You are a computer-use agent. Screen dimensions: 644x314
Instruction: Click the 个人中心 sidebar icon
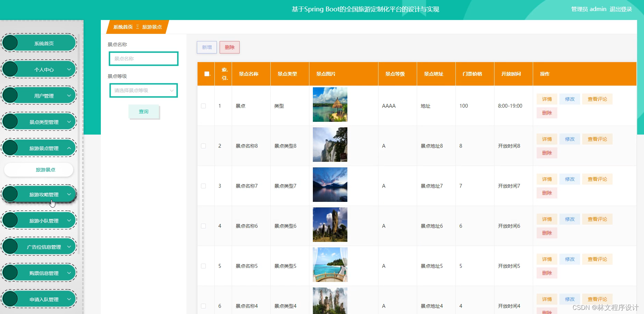click(x=10, y=69)
